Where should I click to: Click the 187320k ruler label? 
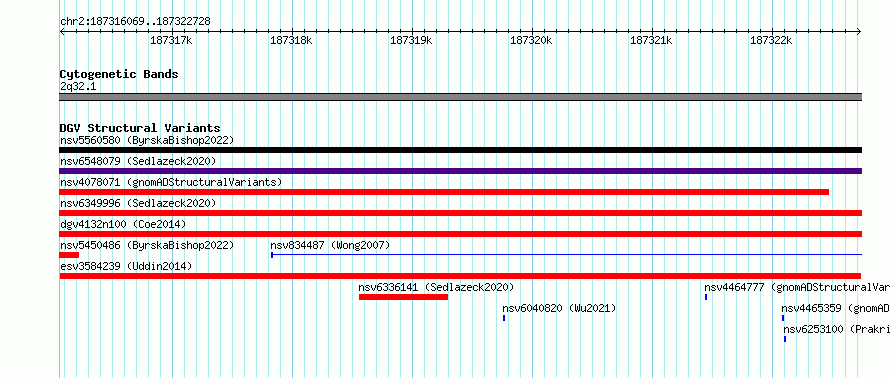coord(532,41)
